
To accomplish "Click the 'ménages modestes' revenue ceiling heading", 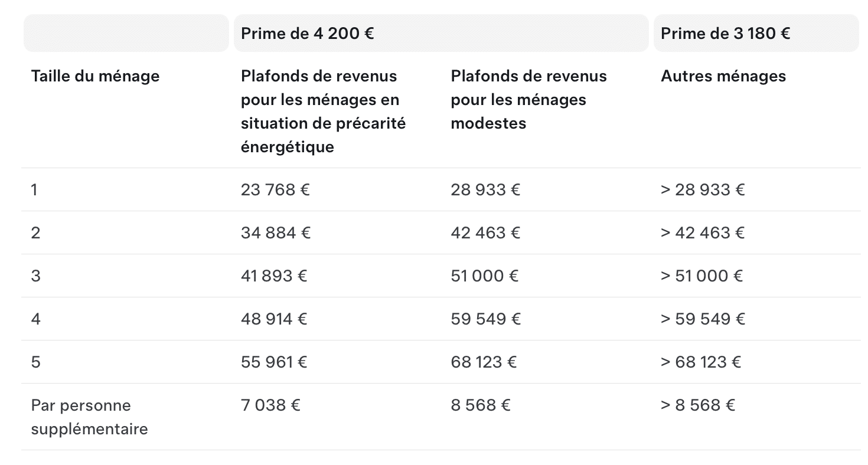I will (x=528, y=99).
